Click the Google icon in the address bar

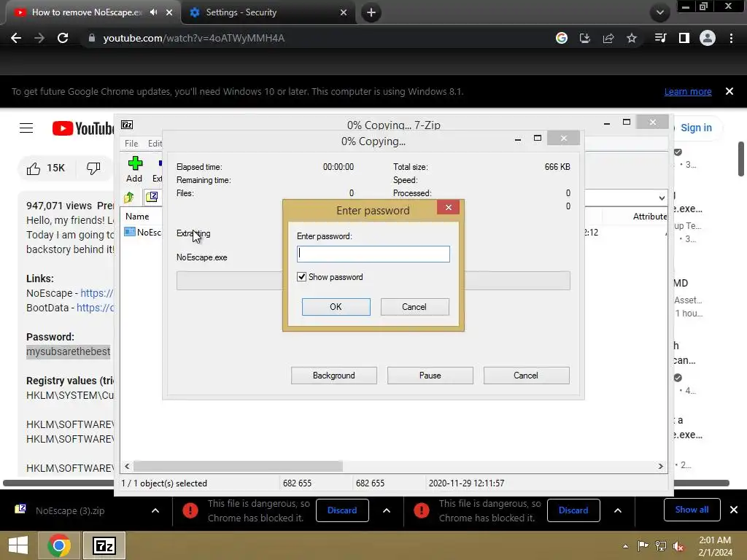(x=562, y=38)
